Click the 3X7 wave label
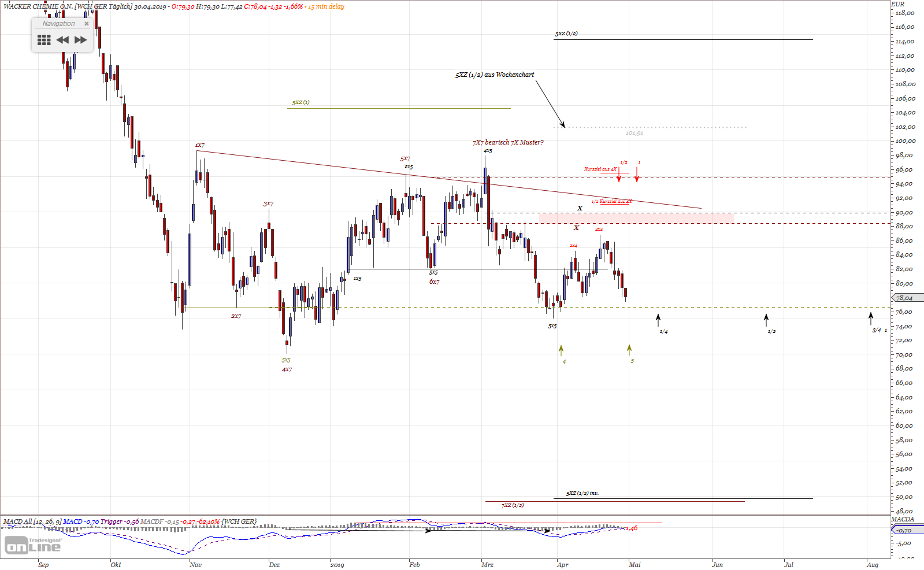Image resolution: width=924 pixels, height=570 pixels. pos(269,204)
